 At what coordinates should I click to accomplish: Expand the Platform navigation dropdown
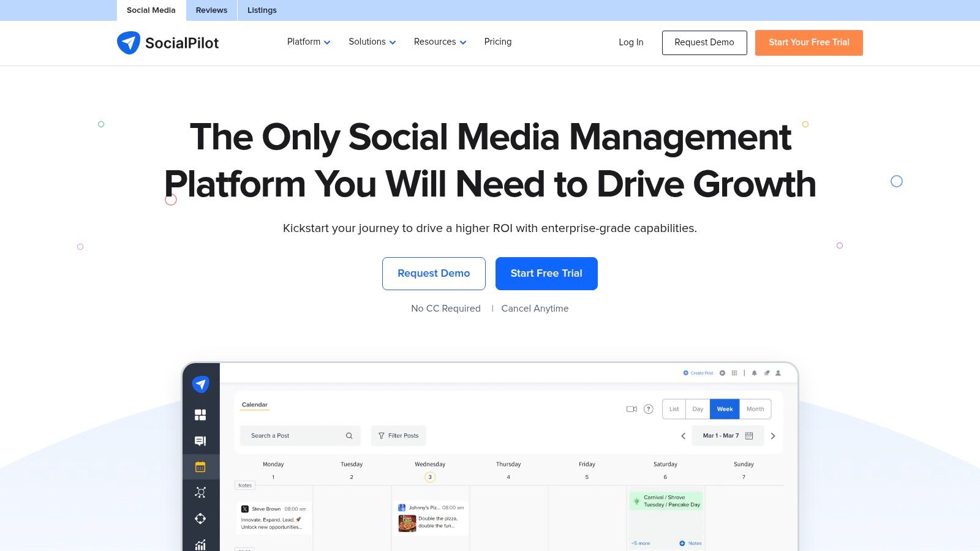pyautogui.click(x=308, y=42)
